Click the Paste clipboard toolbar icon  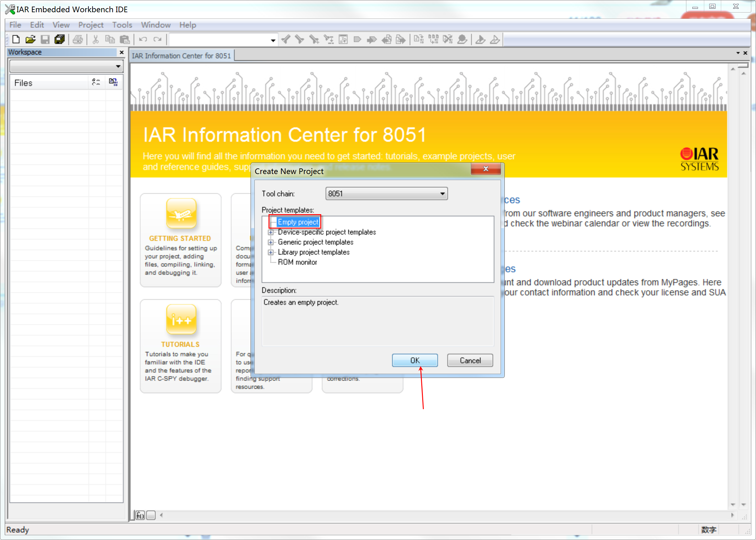tap(125, 40)
